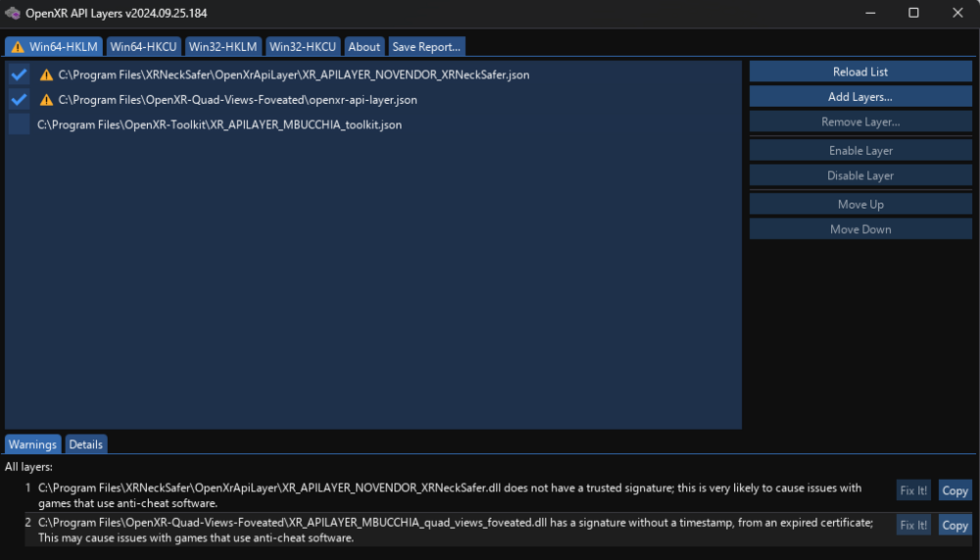This screenshot has height=560, width=980.
Task: Switch to the Win64-HKCU tab
Action: (143, 47)
